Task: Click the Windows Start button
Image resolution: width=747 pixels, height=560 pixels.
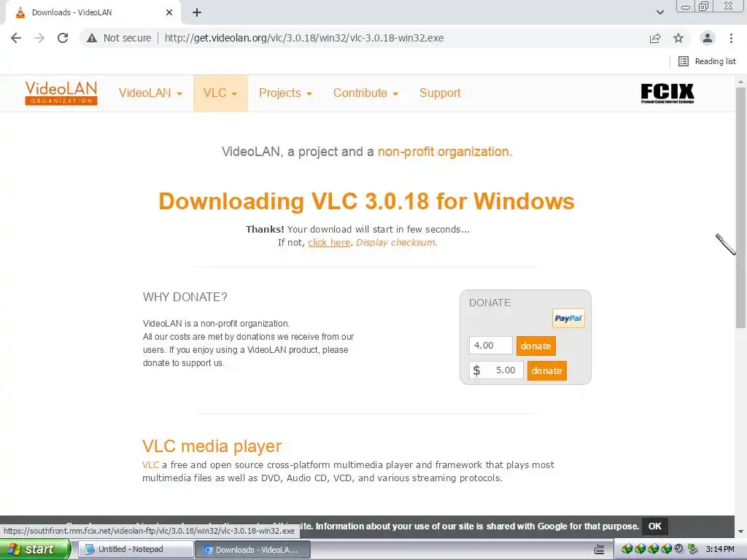Action: click(35, 549)
